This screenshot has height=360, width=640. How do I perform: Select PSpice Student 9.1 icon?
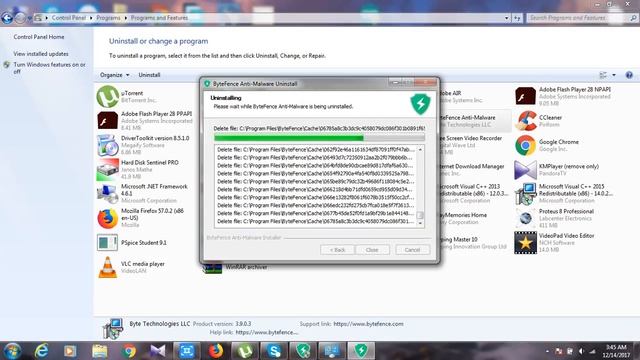coord(107,242)
